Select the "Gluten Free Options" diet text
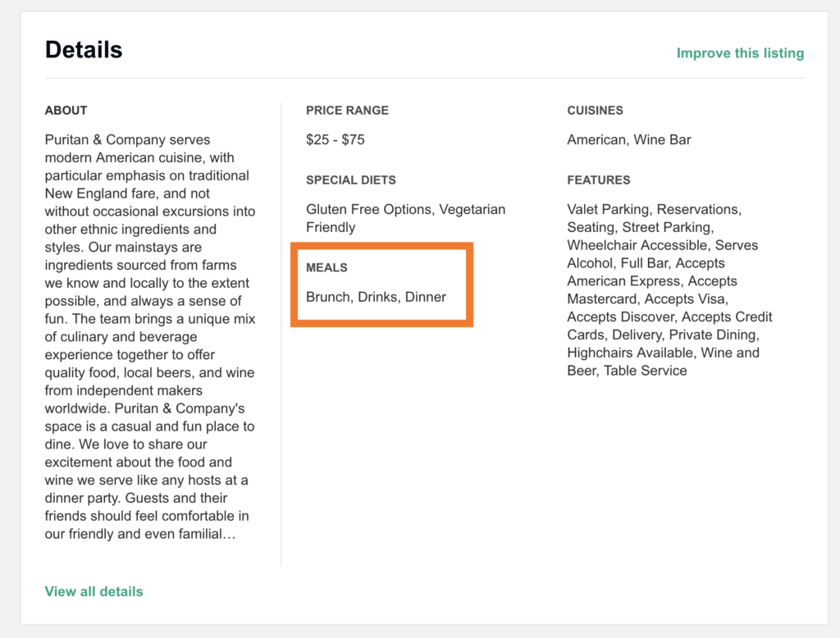Image resolution: width=840 pixels, height=638 pixels. [369, 210]
